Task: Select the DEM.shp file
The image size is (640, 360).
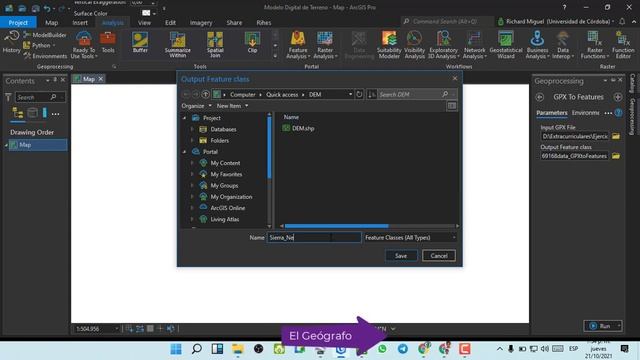Action: 298,128
